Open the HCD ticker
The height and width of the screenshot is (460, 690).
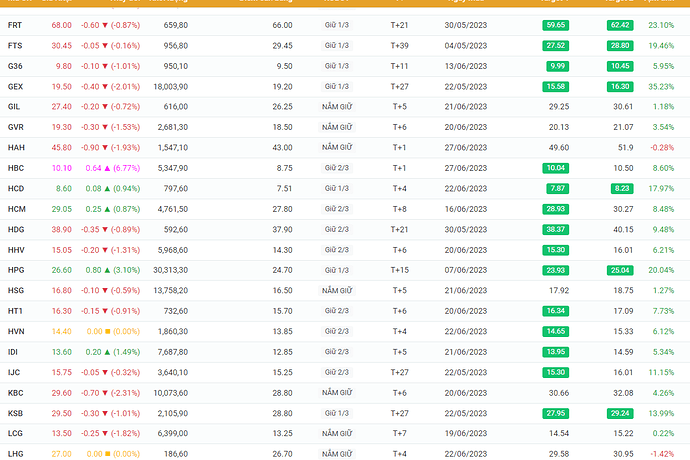tap(16, 188)
